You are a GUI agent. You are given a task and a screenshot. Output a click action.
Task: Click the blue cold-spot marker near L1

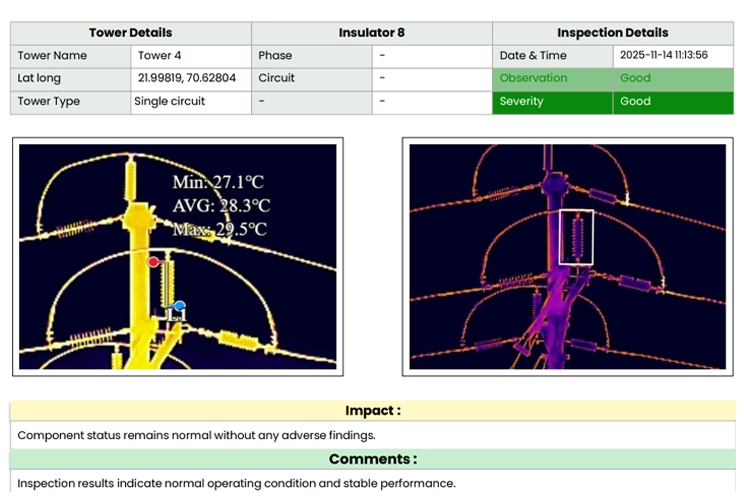tap(179, 305)
